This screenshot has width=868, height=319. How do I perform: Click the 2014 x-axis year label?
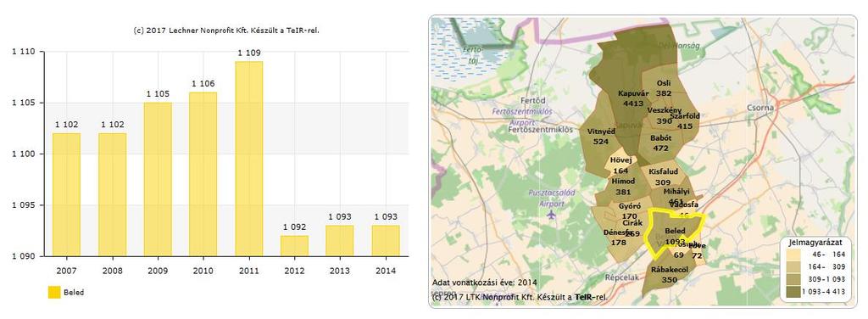click(x=386, y=271)
